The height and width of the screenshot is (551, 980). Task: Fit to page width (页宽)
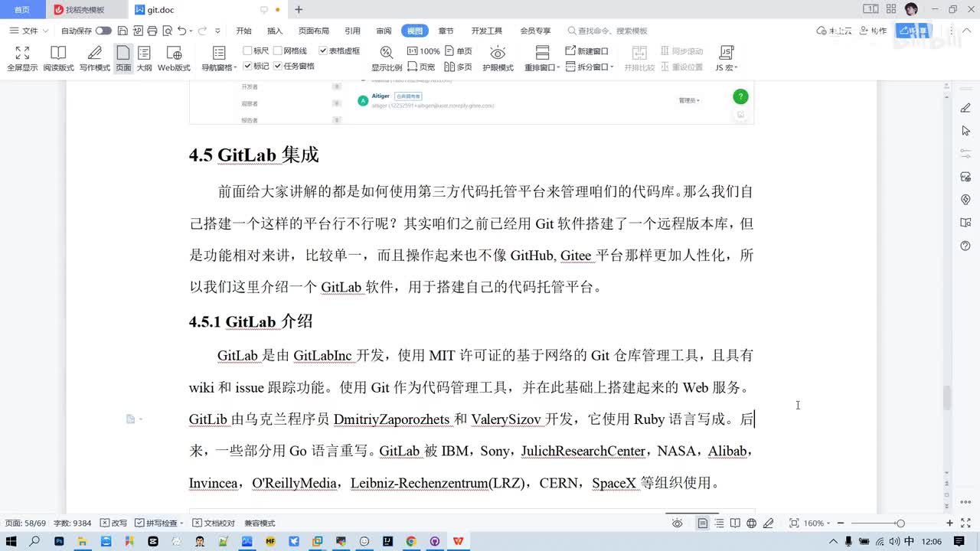pos(421,67)
